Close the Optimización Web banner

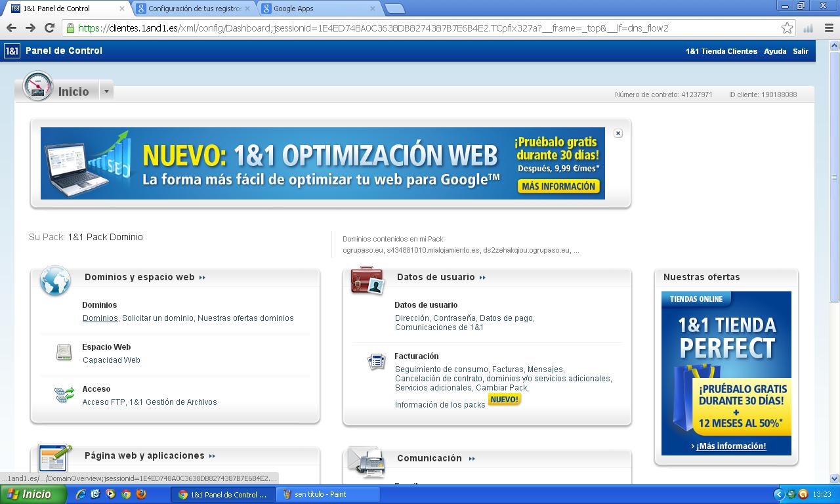click(x=618, y=133)
